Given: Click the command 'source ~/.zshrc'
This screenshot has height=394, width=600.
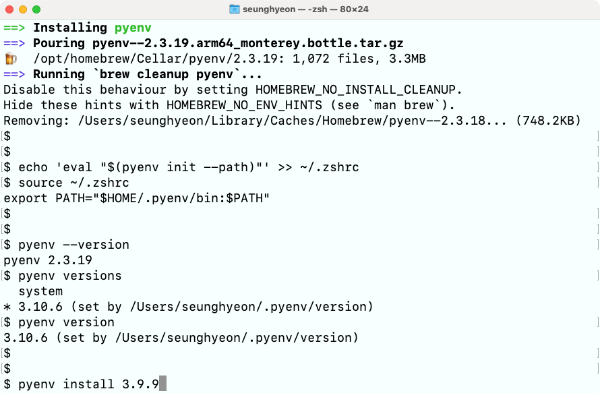Looking at the screenshot, I should coord(73,183).
